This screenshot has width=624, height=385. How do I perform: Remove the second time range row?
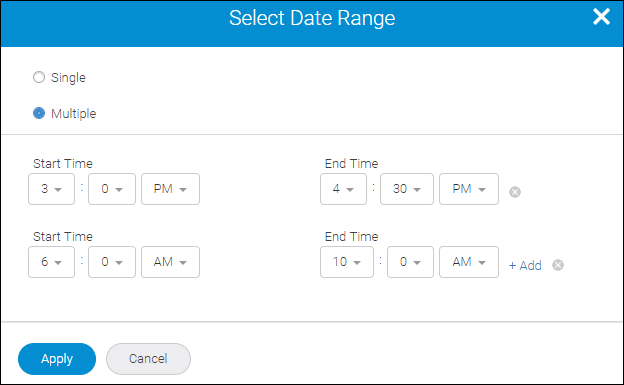click(558, 265)
